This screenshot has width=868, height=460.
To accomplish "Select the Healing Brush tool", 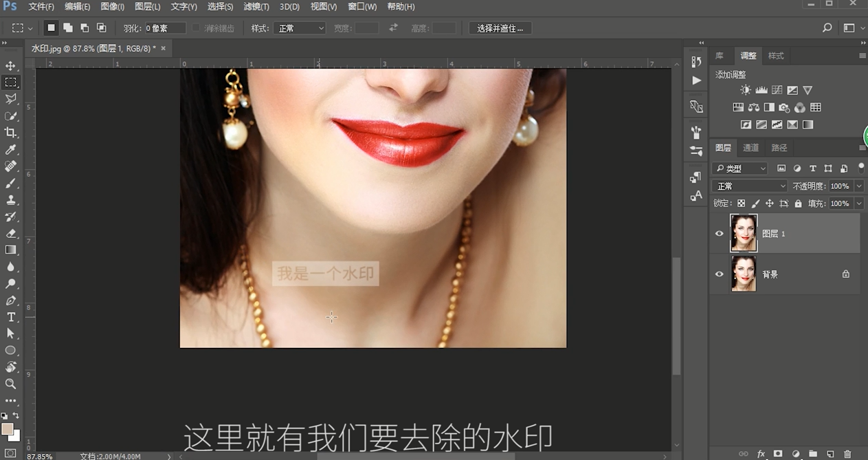I will (10, 166).
